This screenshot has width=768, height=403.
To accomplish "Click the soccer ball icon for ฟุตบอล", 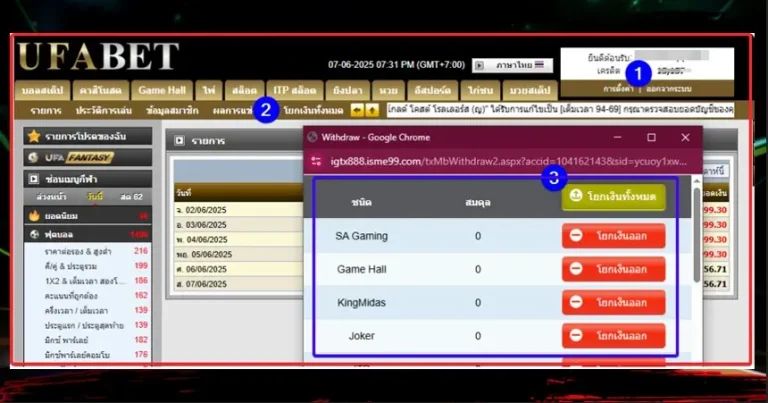I will [x=34, y=234].
